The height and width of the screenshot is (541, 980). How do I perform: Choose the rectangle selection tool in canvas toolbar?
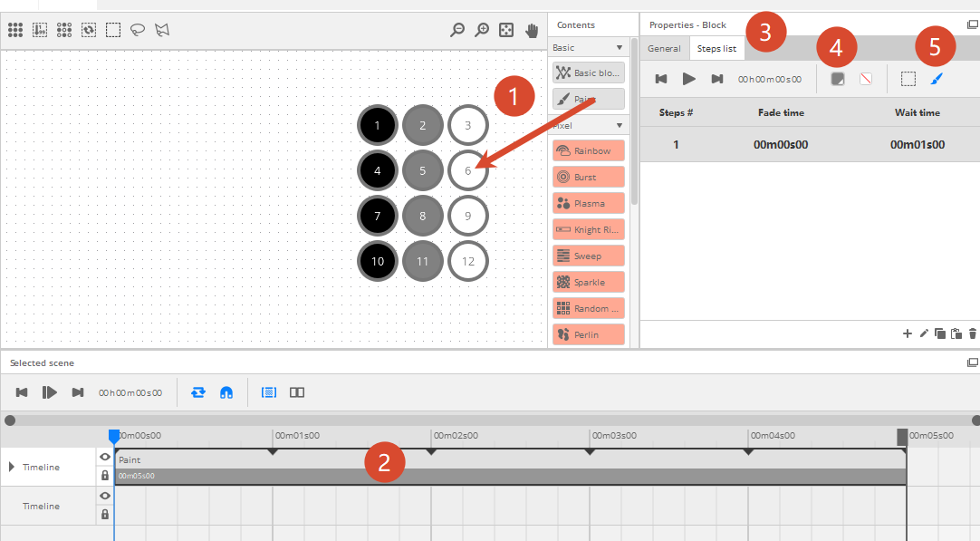[113, 30]
